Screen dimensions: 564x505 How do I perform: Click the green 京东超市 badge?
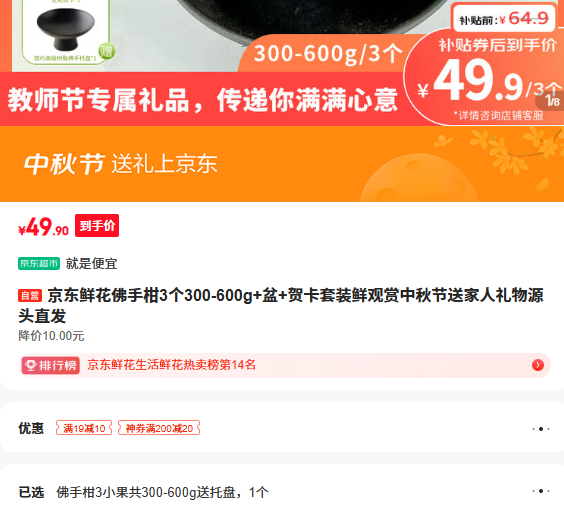(39, 263)
